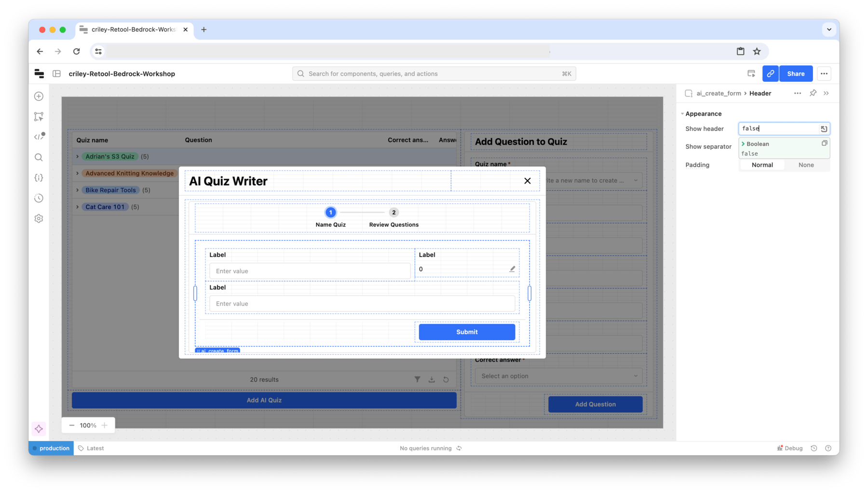Refresh the table data
The image size is (868, 493).
(x=446, y=380)
